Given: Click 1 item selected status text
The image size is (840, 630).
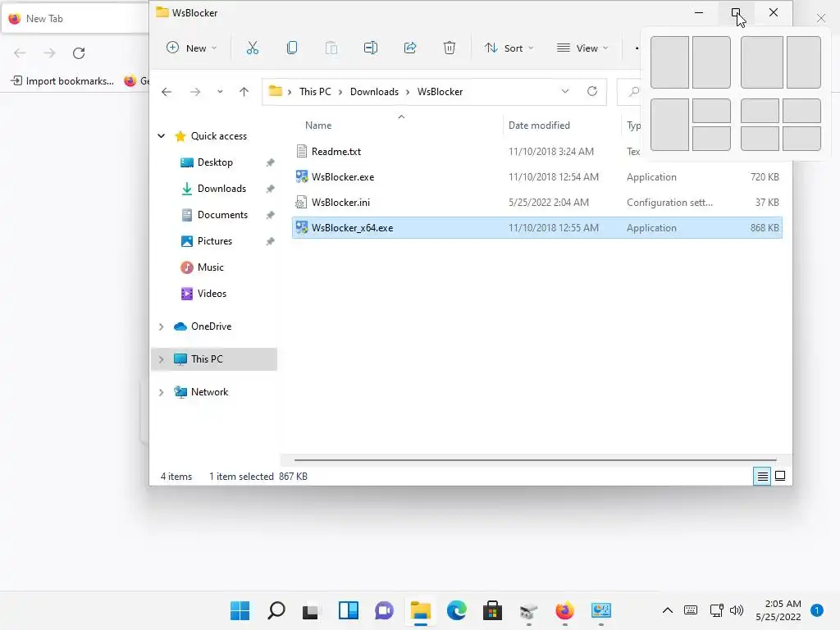Looking at the screenshot, I should (242, 477).
